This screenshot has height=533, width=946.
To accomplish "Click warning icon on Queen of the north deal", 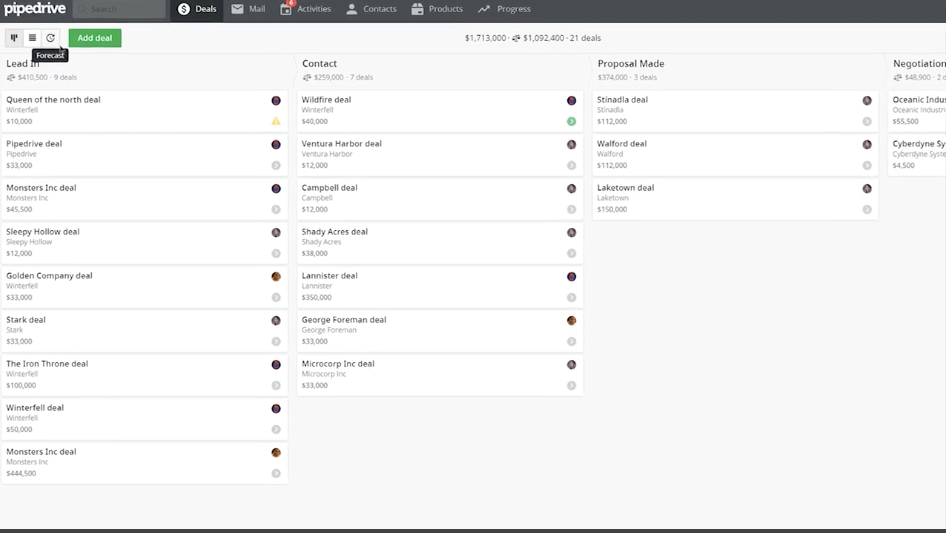I will point(276,121).
